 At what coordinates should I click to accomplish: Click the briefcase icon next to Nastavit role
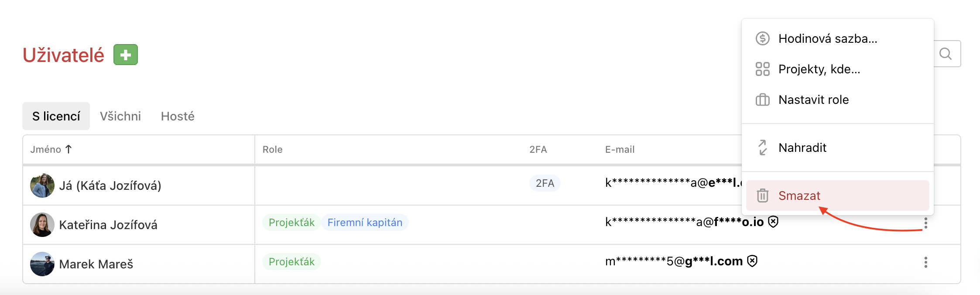point(761,99)
